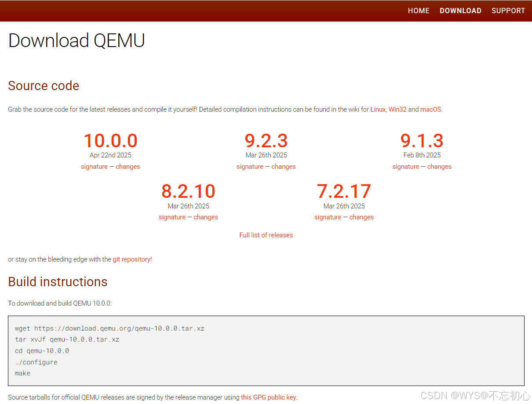The width and height of the screenshot is (532, 404).
Task: Open the SUPPORT navigation item
Action: [508, 11]
